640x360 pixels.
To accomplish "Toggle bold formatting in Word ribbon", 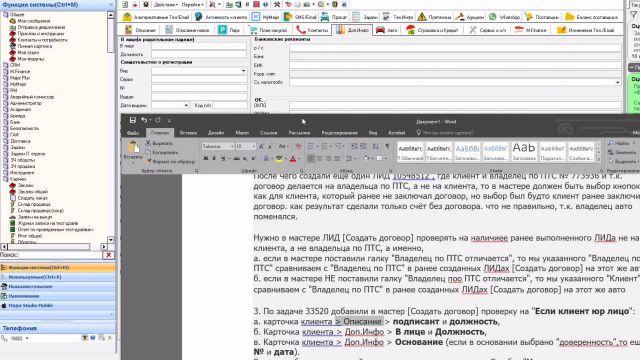I will (206, 158).
